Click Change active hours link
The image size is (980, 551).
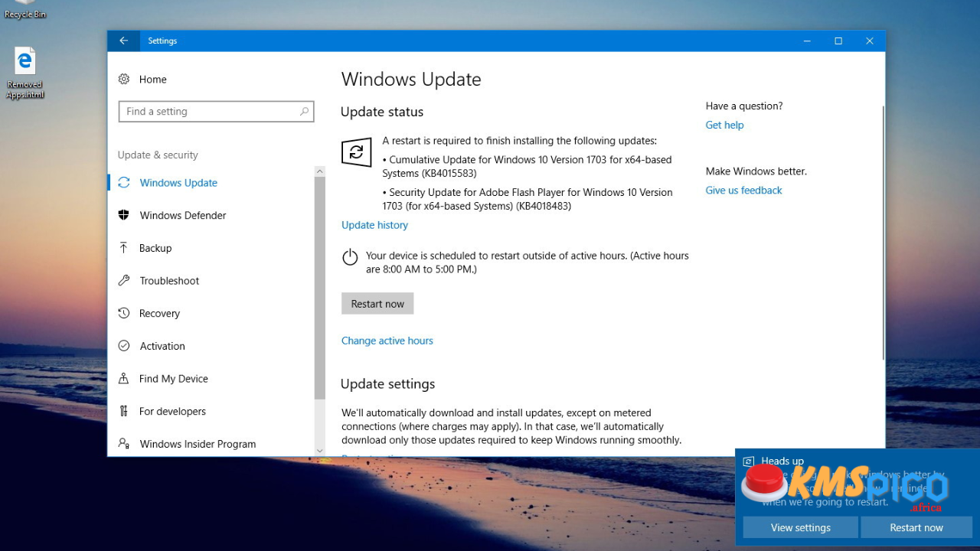point(387,341)
